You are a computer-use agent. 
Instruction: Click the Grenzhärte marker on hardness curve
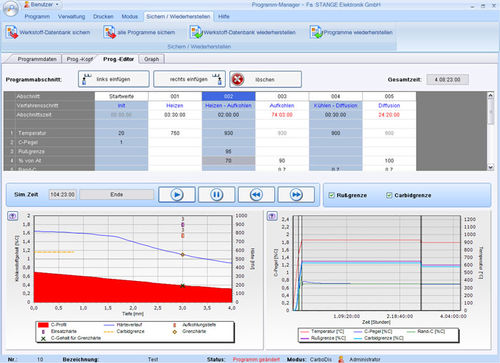coord(182,254)
